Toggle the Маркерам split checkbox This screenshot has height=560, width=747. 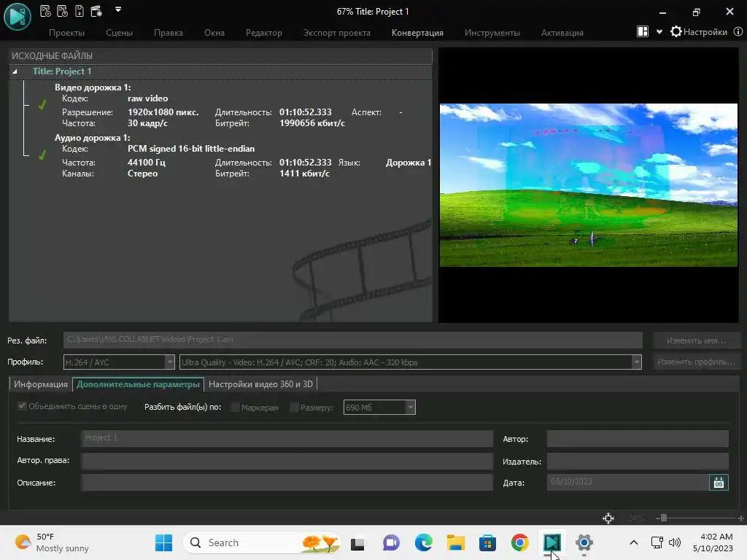tap(234, 408)
